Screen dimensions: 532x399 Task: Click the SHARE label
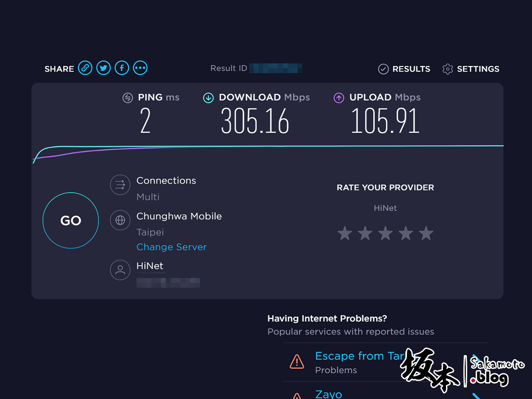(59, 69)
